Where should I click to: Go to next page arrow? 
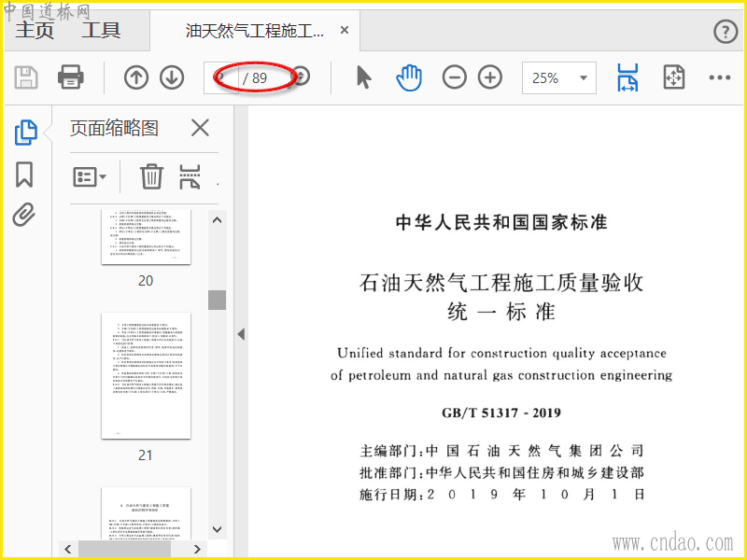172,77
